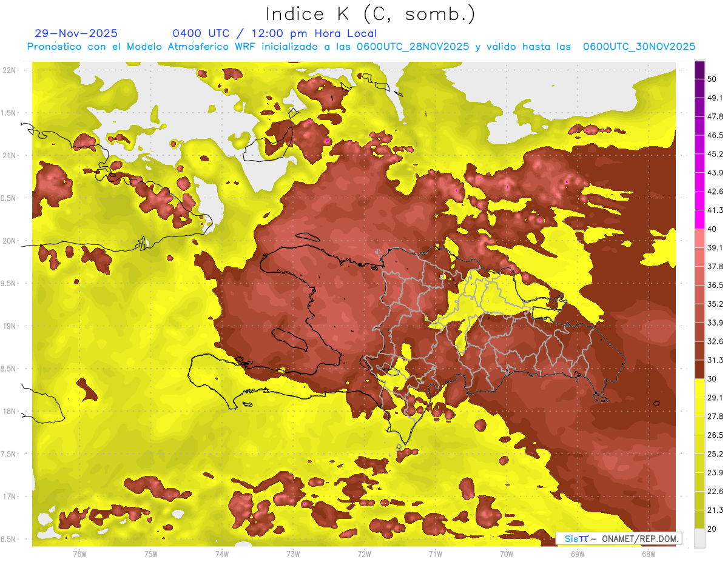Click the longitude label '71W'
The image size is (728, 562).
(x=435, y=554)
